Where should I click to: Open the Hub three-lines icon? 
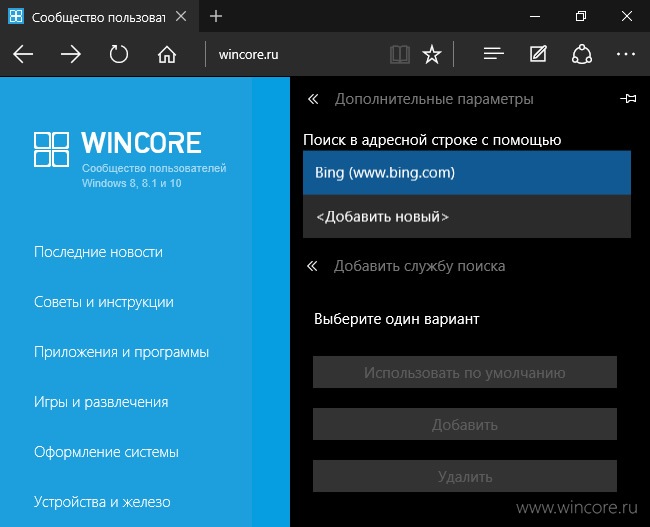(493, 54)
